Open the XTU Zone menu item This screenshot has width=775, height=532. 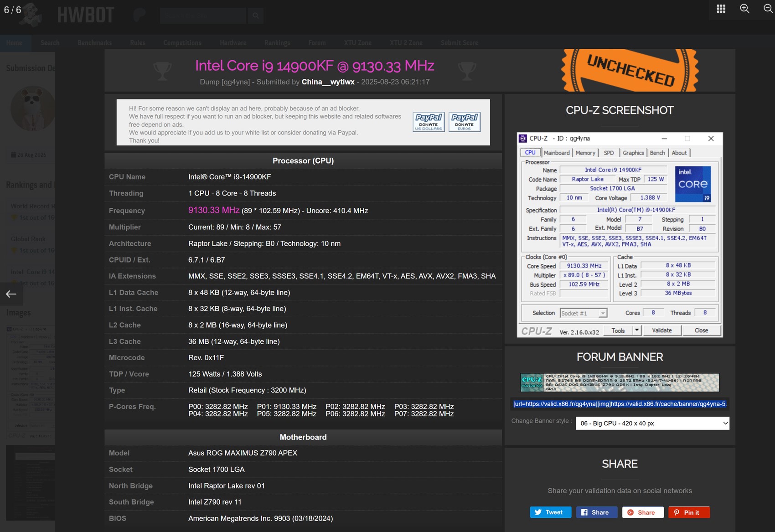click(x=358, y=43)
